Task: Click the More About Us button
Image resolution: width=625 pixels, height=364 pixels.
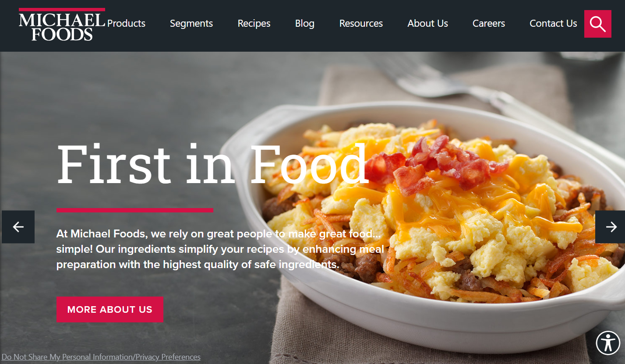Action: pos(110,310)
